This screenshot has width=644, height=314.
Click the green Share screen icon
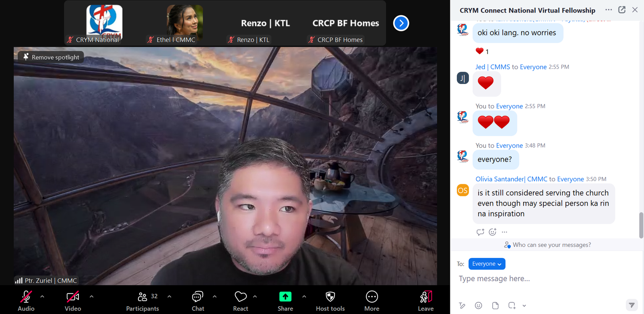[x=285, y=297]
